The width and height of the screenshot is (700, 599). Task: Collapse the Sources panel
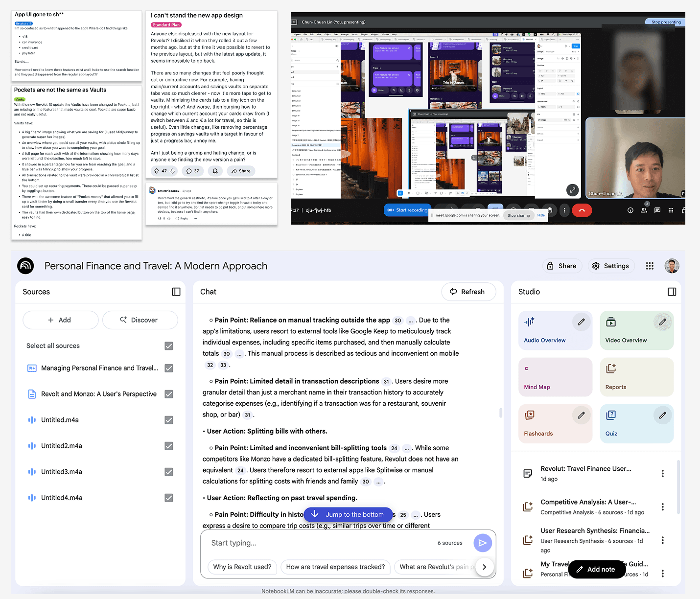(x=176, y=292)
